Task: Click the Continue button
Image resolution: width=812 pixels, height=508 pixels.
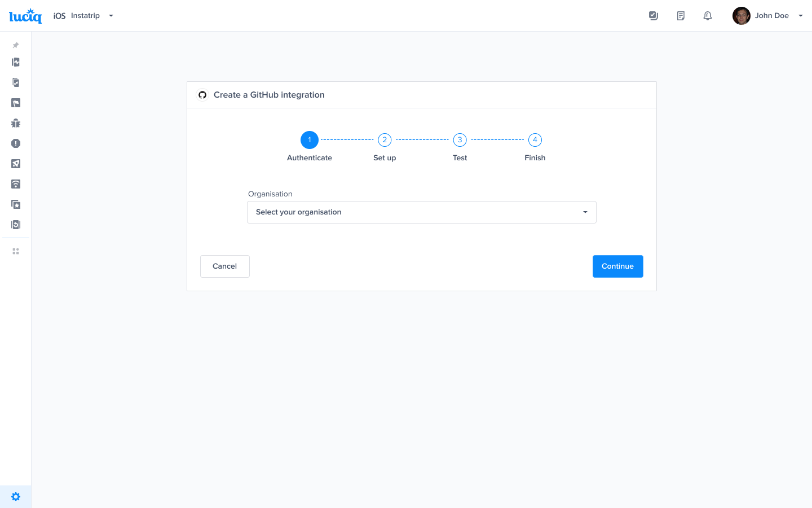Action: [x=617, y=266]
